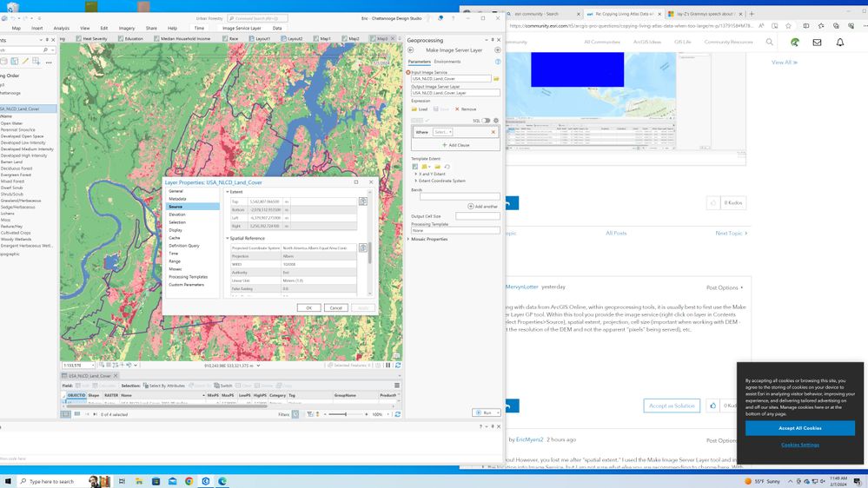Open Geoprocessing tool help question icon
The image size is (868, 488).
coord(498,62)
